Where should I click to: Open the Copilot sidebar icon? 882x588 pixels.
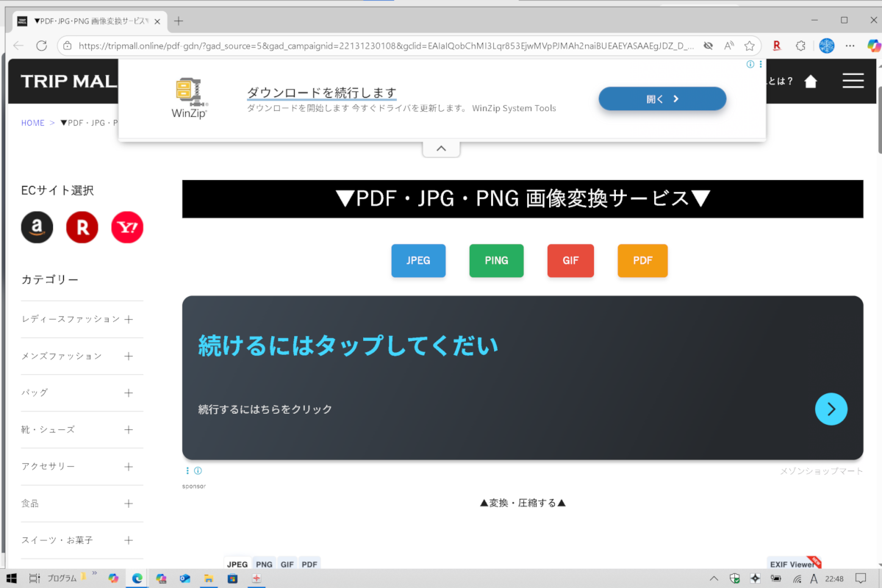[873, 46]
